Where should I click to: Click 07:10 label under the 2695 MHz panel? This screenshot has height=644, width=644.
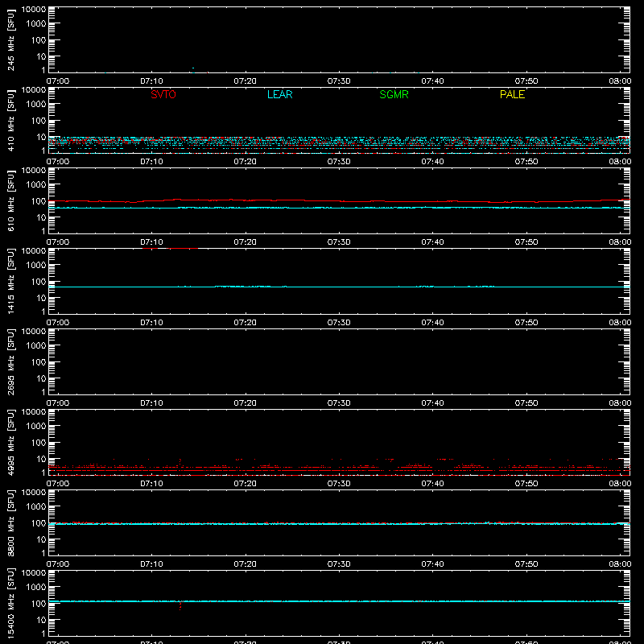[151, 403]
